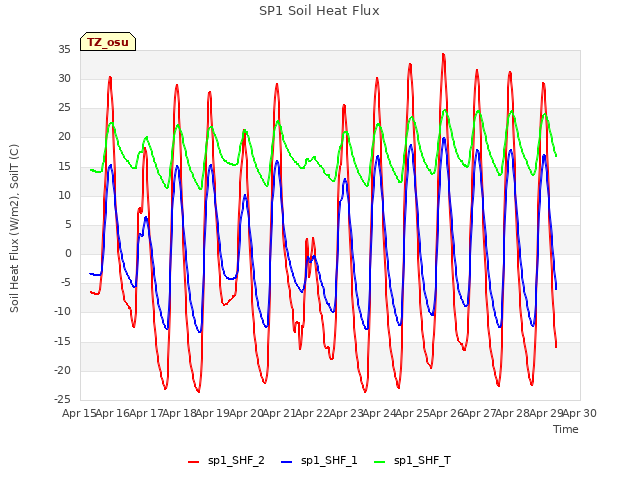Click the Apr 24 x-axis tick label

[380, 413]
